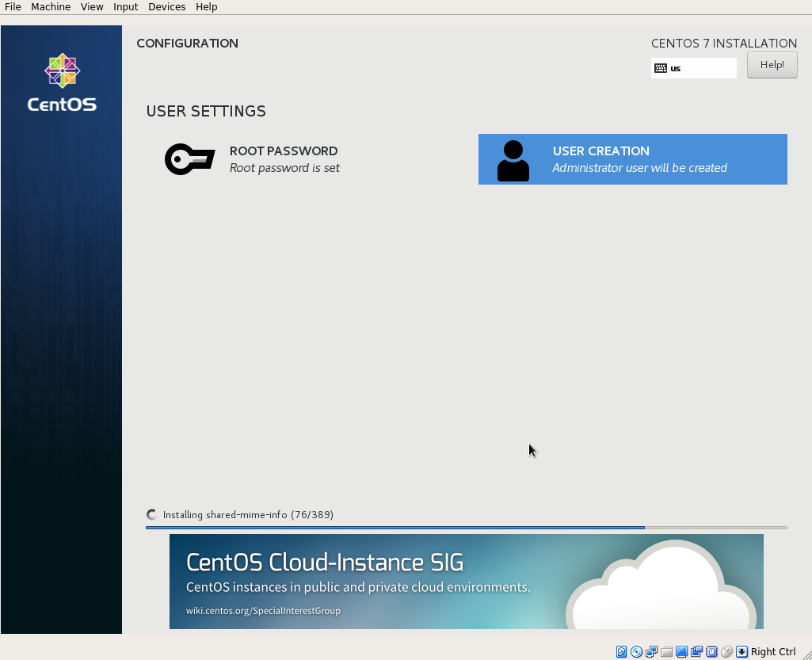This screenshot has width=812, height=660.
Task: Open the 'us' keyboard layout indicator
Action: click(693, 68)
